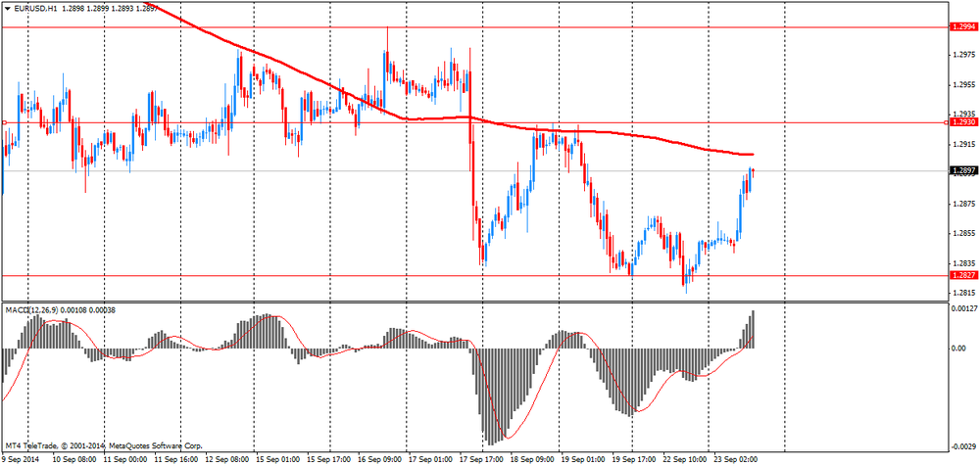Click the MT4 TeleTrade MetaQuotes copyright text
The height and width of the screenshot is (466, 980).
pyautogui.click(x=103, y=446)
